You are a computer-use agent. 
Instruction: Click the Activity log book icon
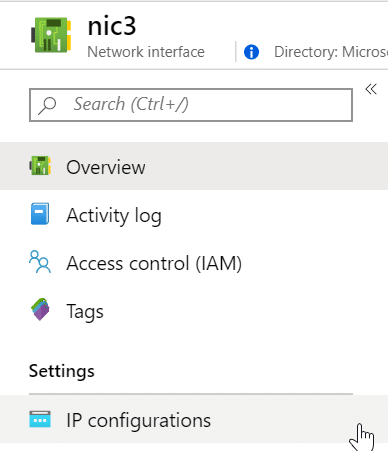click(40, 214)
